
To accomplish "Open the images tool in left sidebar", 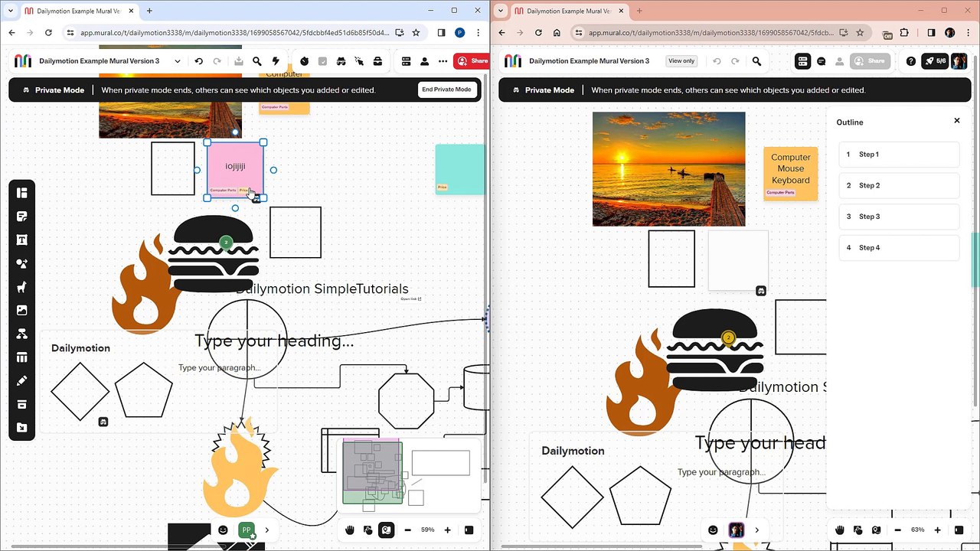I will [21, 311].
